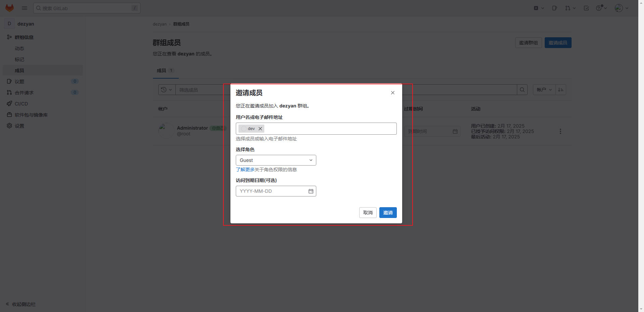
Task: Open the to-do list icon
Action: [x=586, y=8]
